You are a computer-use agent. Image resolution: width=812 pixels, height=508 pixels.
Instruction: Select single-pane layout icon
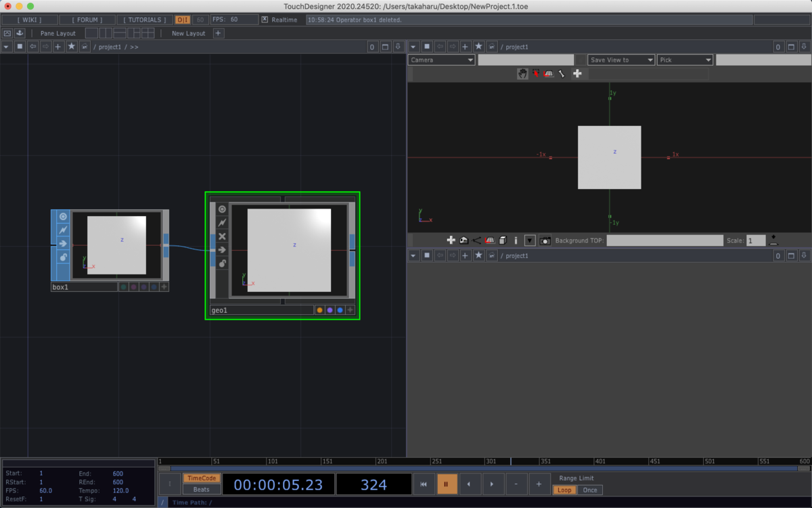point(91,33)
